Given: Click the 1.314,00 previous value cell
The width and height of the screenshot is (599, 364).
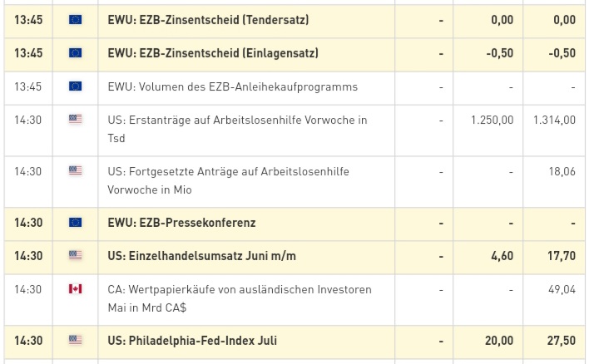Looking at the screenshot, I should click(554, 120).
